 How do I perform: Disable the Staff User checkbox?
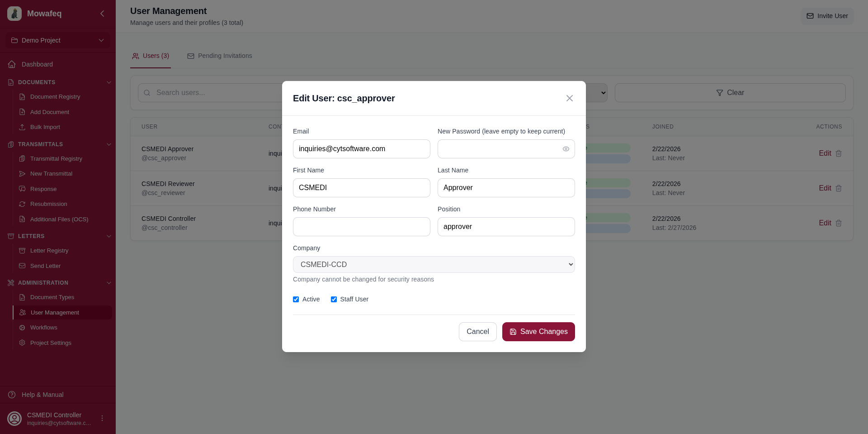pos(334,299)
